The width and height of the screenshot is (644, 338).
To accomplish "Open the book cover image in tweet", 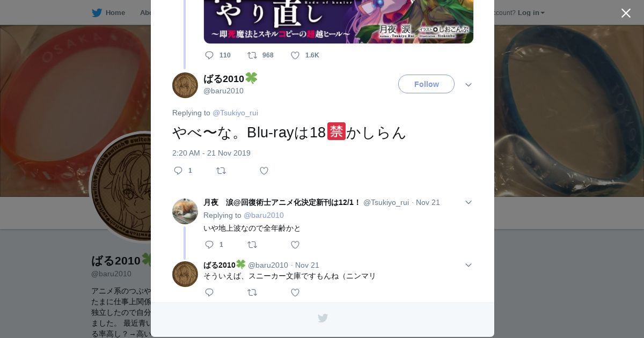I will [339, 21].
